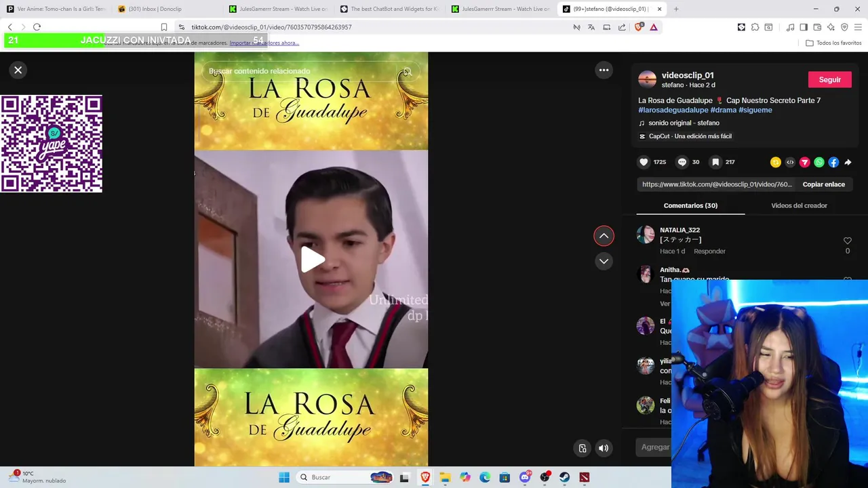Go to previous video with up arrow
Image resolution: width=868 pixels, height=488 pixels.
(604, 236)
